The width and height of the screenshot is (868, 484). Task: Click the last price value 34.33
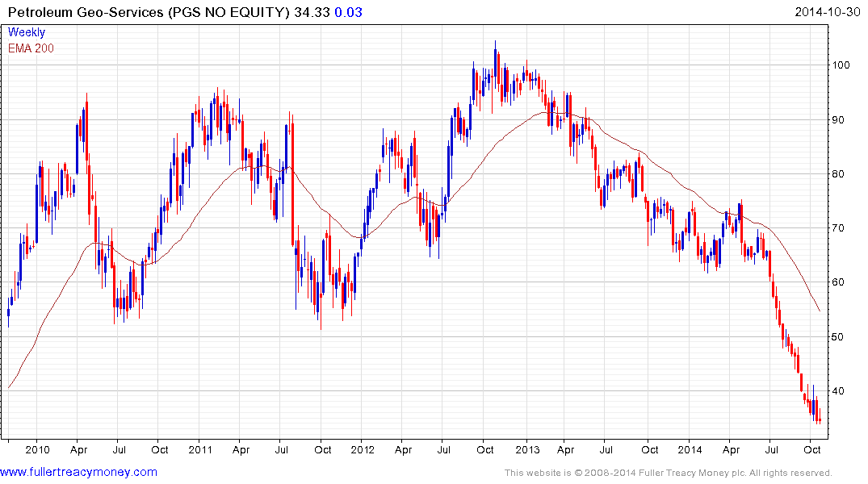[312, 12]
